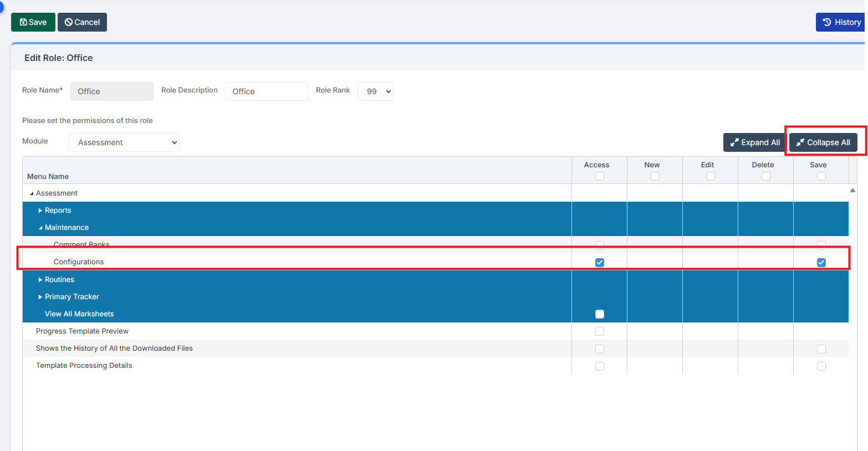868x451 pixels.
Task: Open the Module dropdown showing Assessment
Action: point(124,142)
